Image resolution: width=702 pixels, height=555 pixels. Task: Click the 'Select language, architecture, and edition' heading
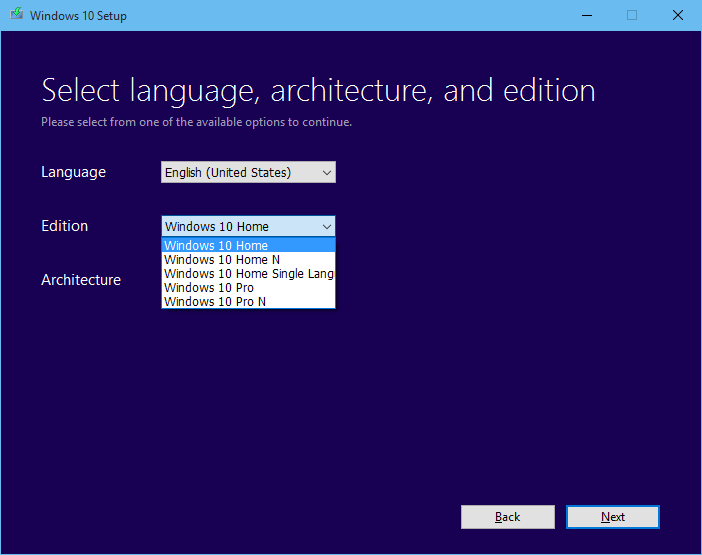318,91
